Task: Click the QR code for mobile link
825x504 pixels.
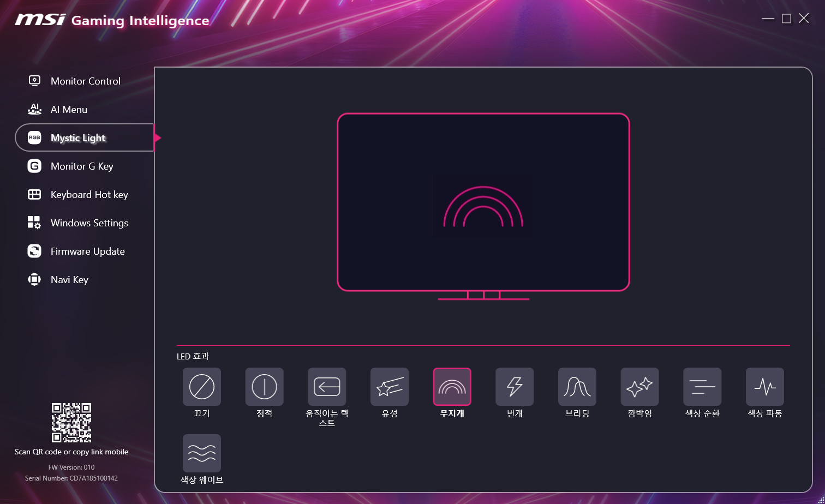Action: tap(71, 423)
